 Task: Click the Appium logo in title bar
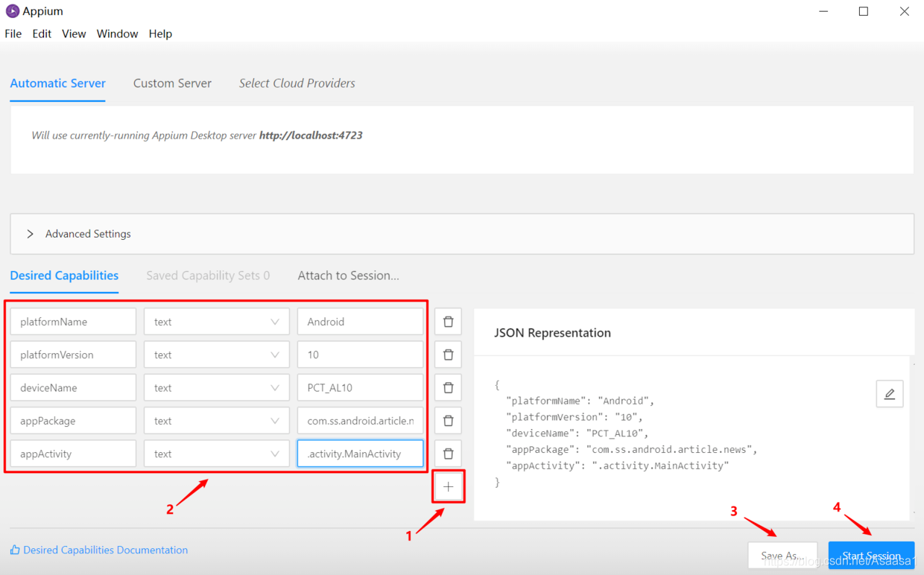click(12, 11)
